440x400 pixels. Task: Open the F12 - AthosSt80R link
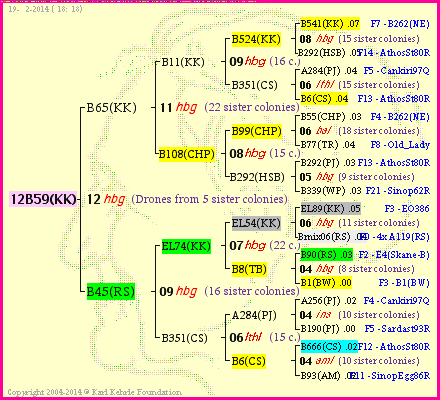[x=394, y=347]
